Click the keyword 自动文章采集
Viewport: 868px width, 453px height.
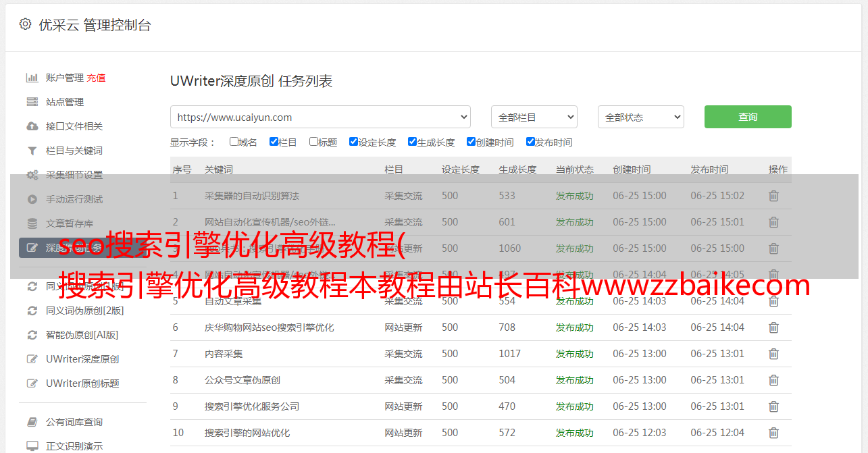click(233, 301)
